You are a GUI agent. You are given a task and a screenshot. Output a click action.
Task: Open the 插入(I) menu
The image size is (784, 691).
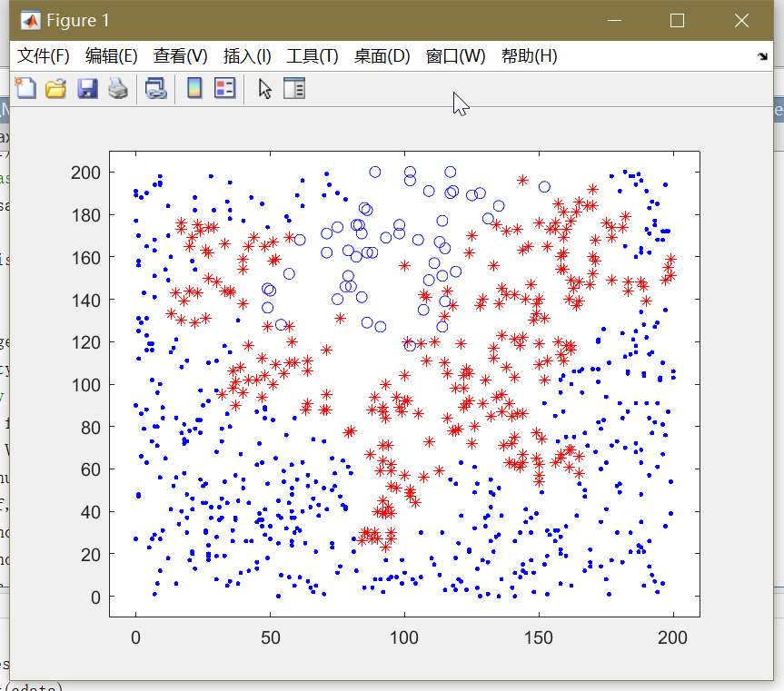tap(247, 56)
